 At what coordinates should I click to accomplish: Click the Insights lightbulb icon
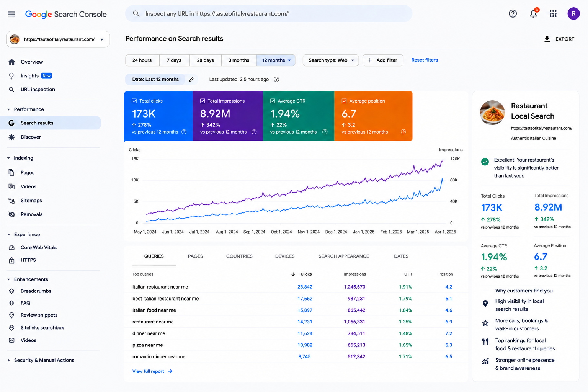(11, 76)
